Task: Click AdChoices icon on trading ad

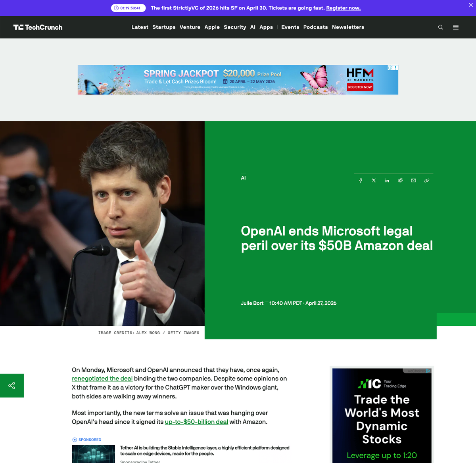Action: click(428, 371)
